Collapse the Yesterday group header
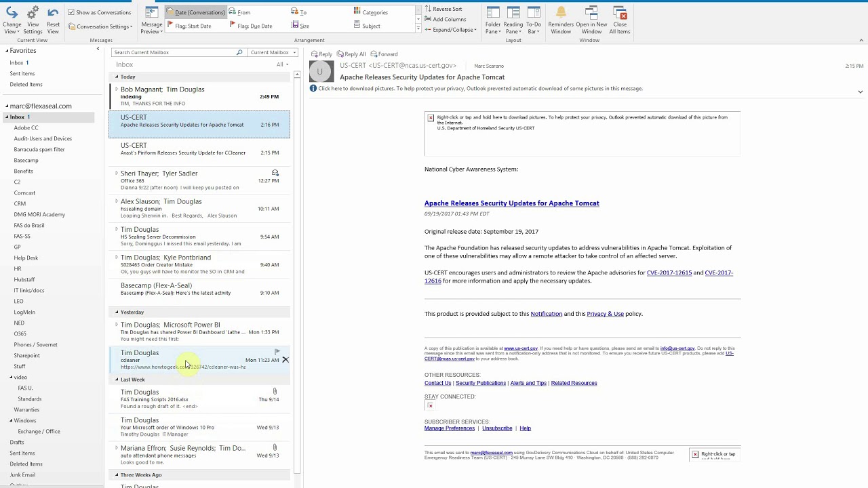 (x=116, y=312)
